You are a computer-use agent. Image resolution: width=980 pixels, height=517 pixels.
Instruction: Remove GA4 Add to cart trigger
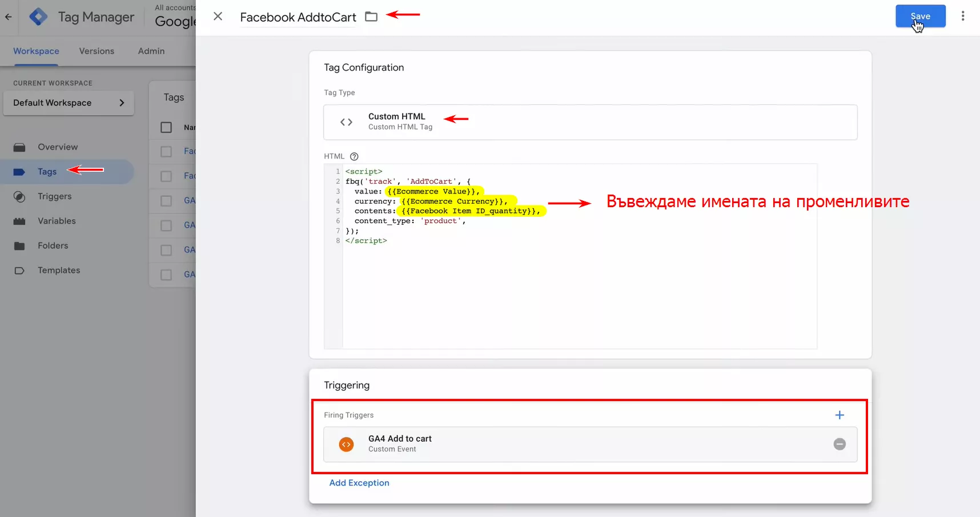pyautogui.click(x=840, y=444)
